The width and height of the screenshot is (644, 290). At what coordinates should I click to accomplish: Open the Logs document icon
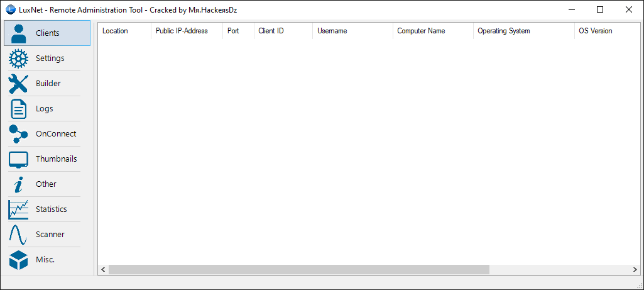pos(19,109)
